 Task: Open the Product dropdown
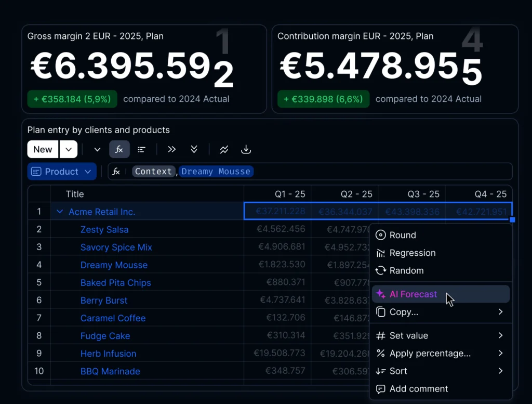61,171
